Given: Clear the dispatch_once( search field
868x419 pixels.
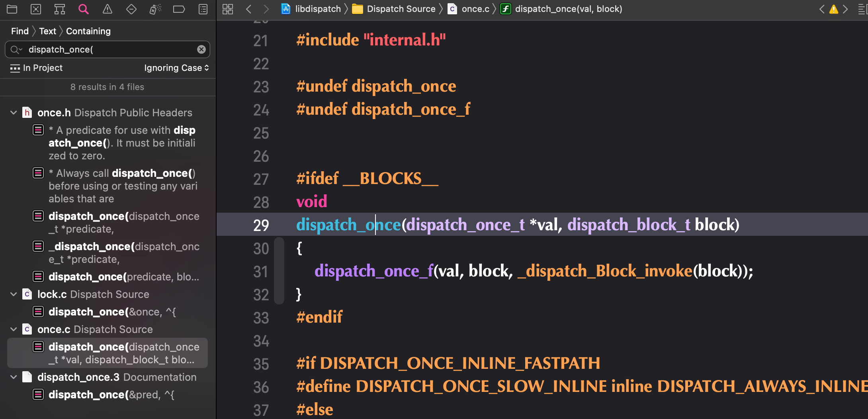Looking at the screenshot, I should pyautogui.click(x=201, y=49).
